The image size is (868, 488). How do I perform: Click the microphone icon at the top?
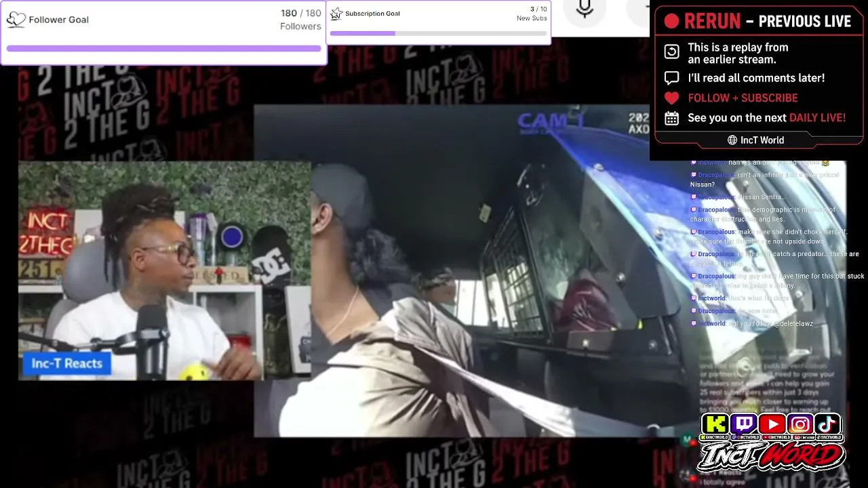pyautogui.click(x=585, y=8)
